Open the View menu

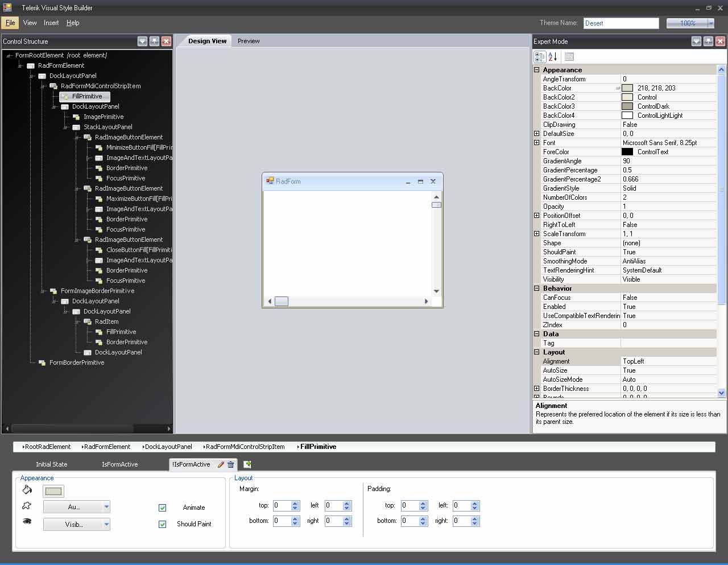click(30, 23)
